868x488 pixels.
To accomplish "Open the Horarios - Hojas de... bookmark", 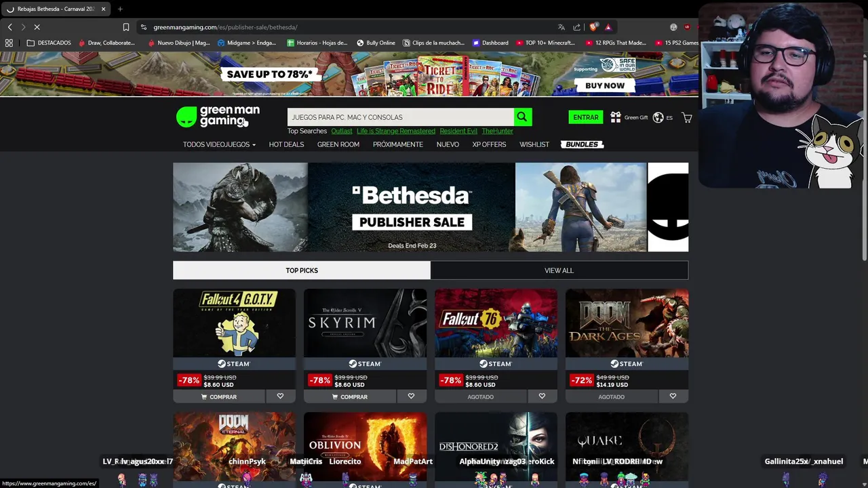I will 317,43.
